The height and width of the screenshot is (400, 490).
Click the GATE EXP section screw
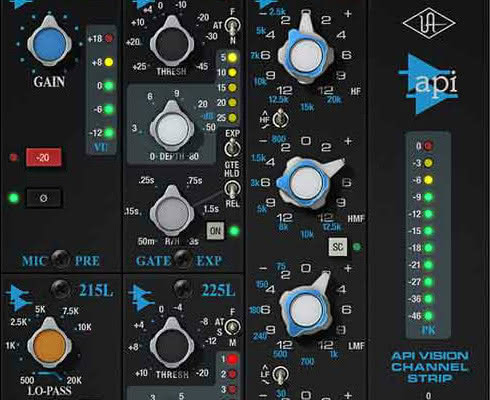point(183,259)
